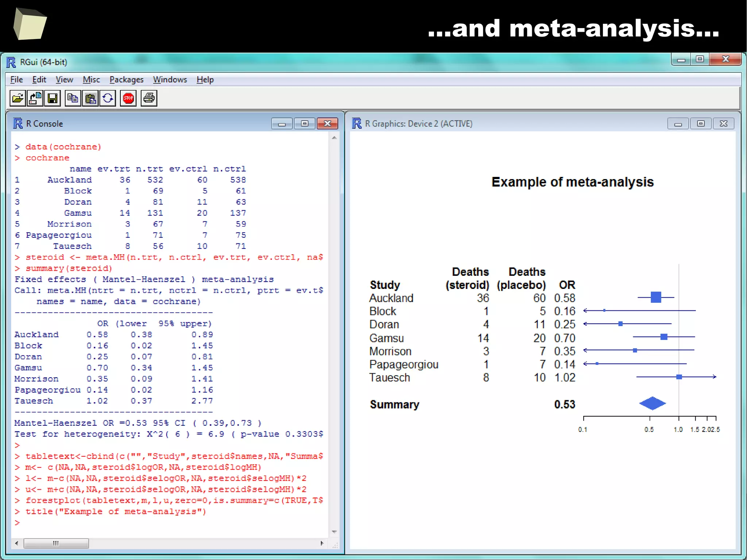Click the 'Papageorgiou 0.14' odds ratio row in console
Screen dimensions: 747x560
[114, 390]
